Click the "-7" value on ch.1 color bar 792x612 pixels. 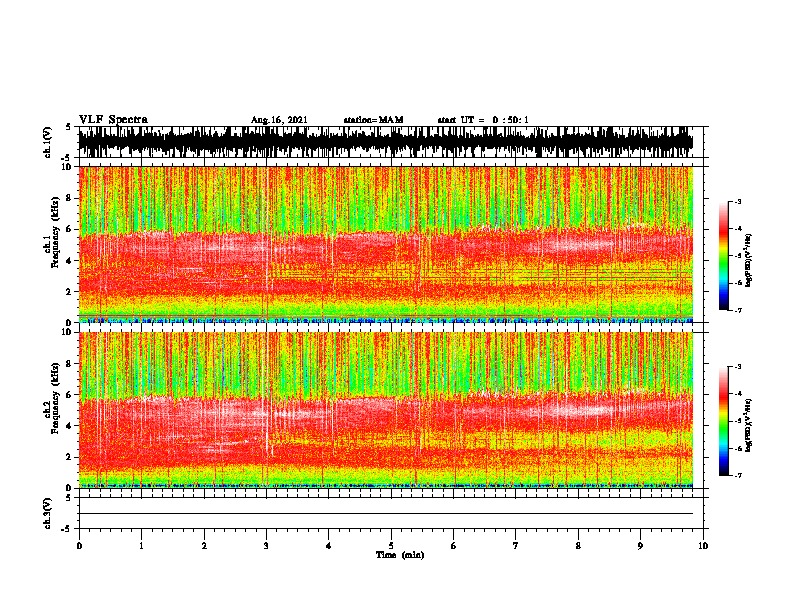click(738, 310)
